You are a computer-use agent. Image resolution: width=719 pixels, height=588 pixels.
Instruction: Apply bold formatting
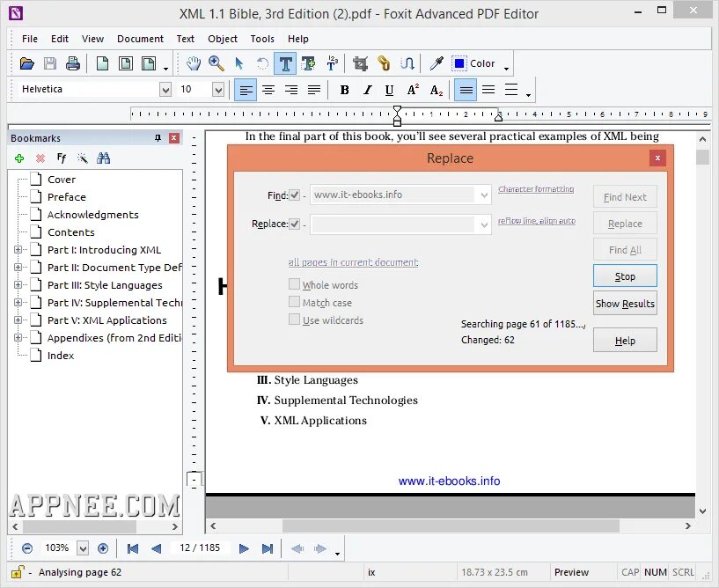click(x=344, y=90)
